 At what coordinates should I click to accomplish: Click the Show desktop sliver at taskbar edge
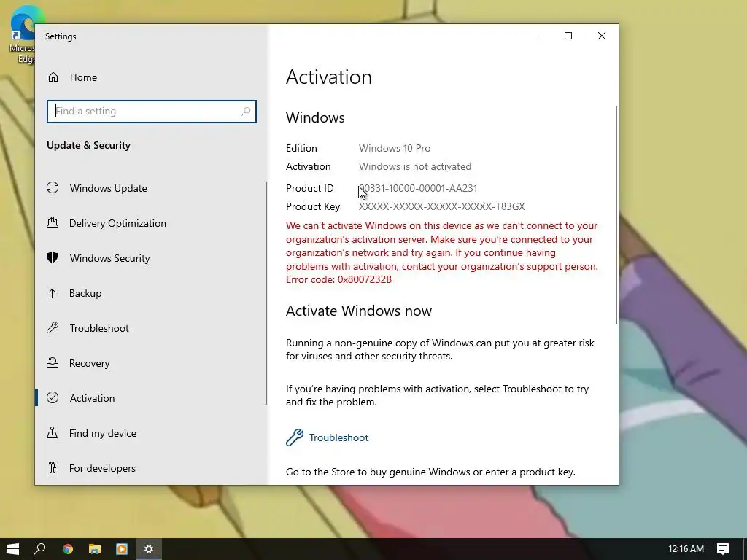tap(745, 549)
